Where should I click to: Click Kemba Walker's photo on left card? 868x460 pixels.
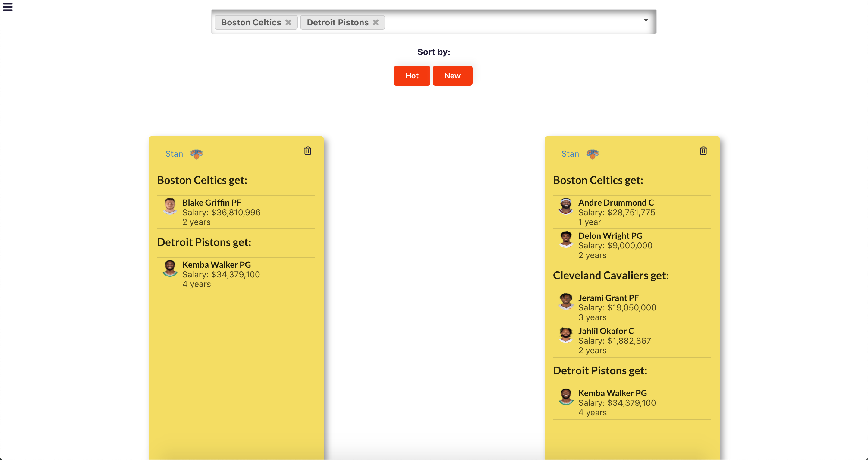[170, 268]
